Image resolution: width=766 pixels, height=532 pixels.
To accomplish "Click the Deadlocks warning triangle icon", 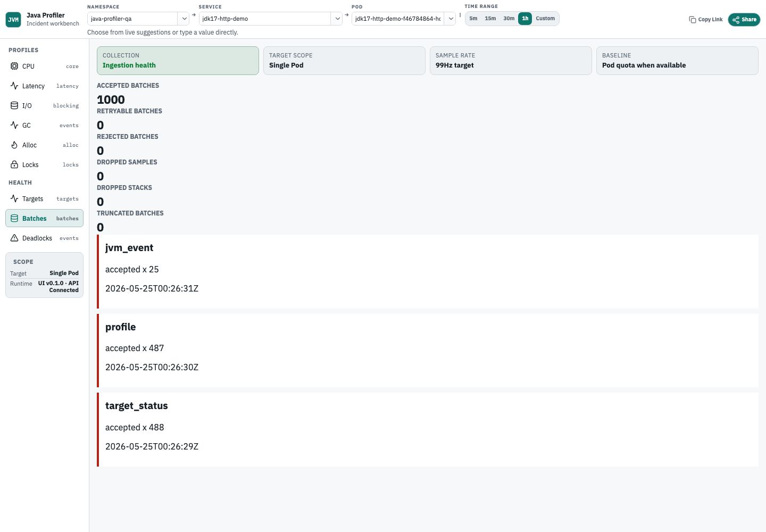I will (14, 238).
